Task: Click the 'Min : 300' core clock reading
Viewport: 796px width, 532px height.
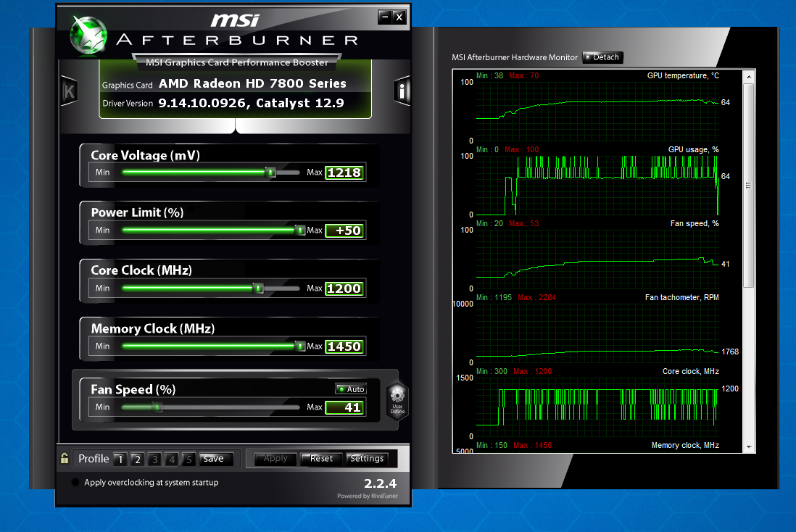Action: point(492,372)
